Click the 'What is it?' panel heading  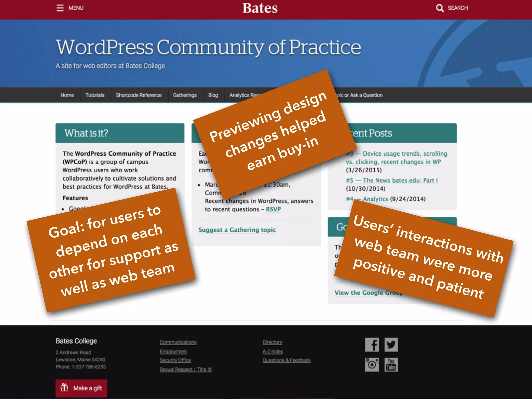86,133
